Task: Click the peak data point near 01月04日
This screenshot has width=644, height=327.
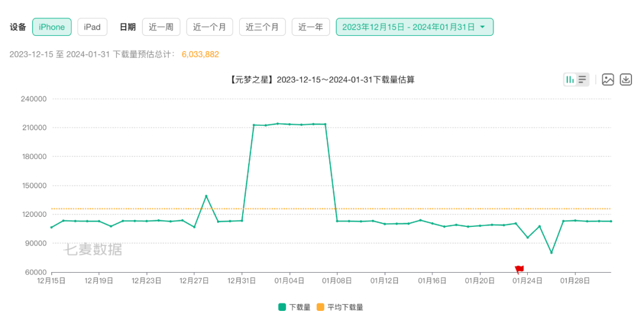Action: tap(277, 123)
